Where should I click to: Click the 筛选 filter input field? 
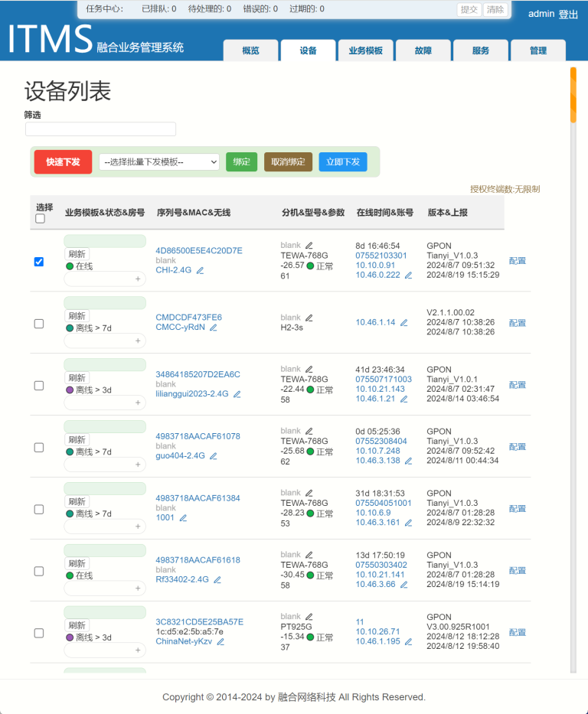[100, 129]
